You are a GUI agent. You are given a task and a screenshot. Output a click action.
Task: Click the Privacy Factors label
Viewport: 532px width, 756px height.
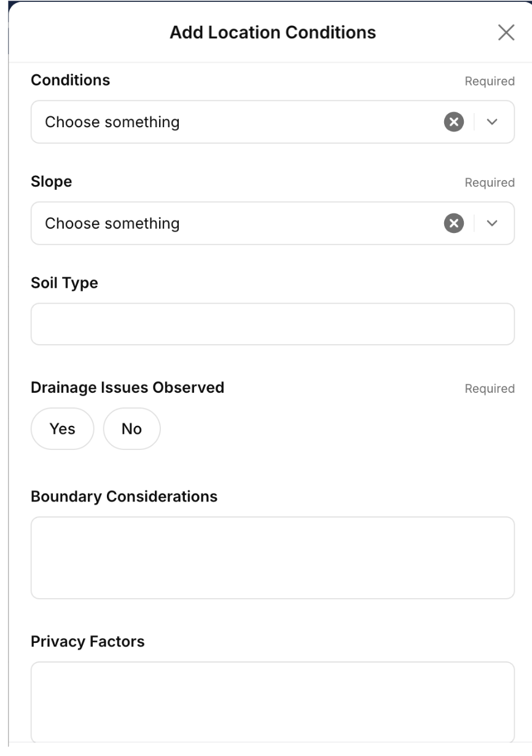(x=88, y=642)
